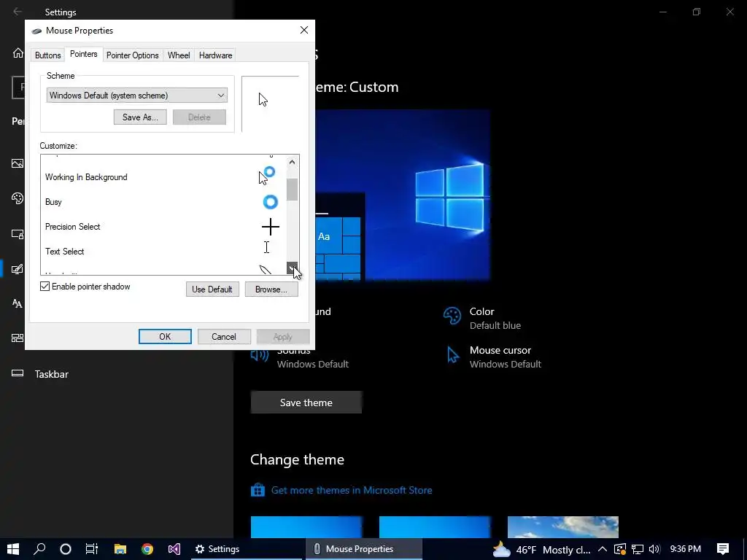Click Cancel in Mouse Properties
The height and width of the screenshot is (560, 747).
(x=224, y=337)
